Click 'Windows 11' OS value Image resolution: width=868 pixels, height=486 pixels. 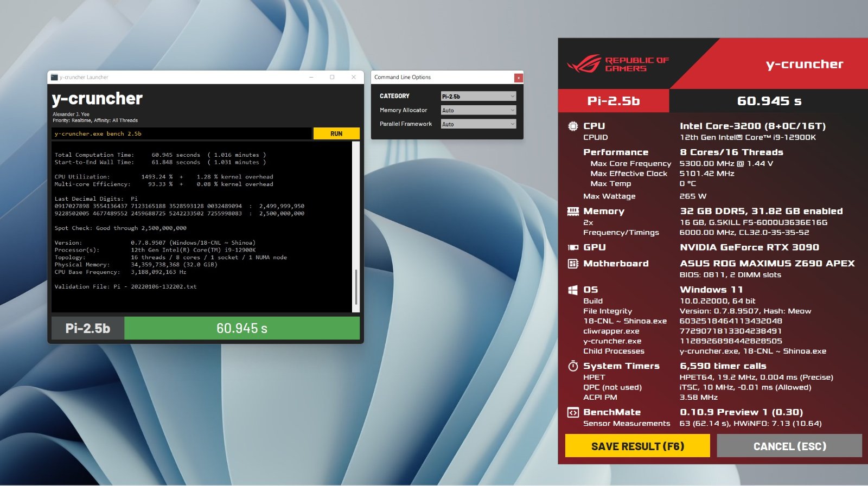[x=711, y=290]
